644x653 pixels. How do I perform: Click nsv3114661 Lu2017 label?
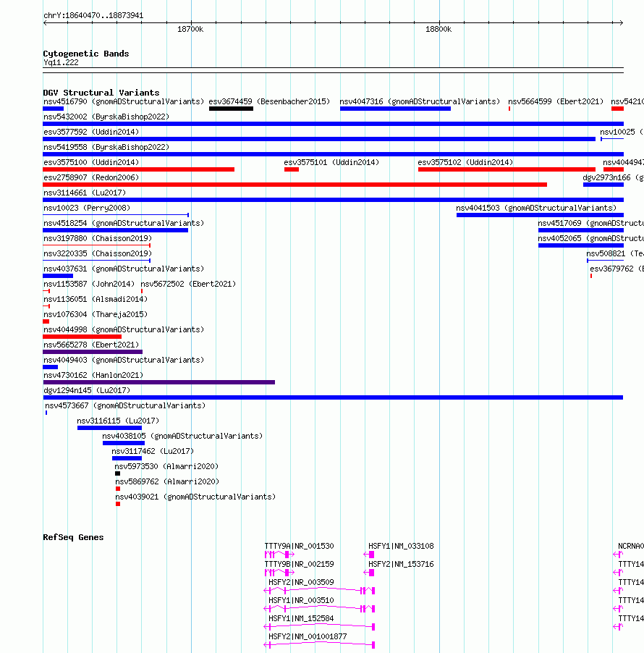click(x=85, y=193)
